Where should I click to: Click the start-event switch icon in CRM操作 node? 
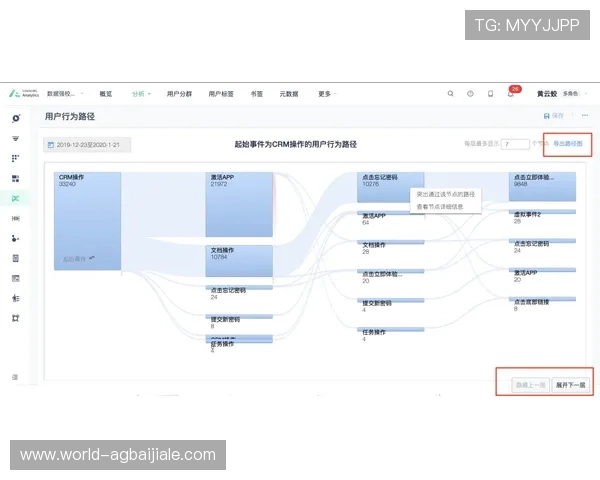[x=91, y=258]
